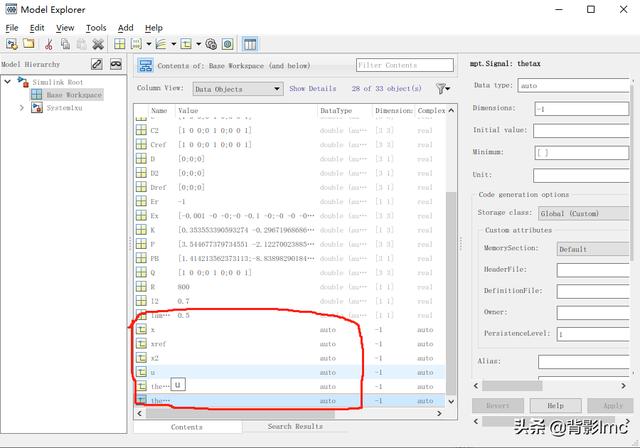The height and width of the screenshot is (448, 640).
Task: Select the signal icon of row u
Action: 141,372
